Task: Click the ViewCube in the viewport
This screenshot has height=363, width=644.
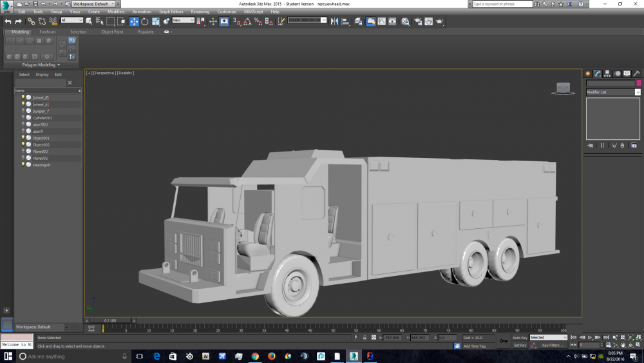Action: point(563,88)
